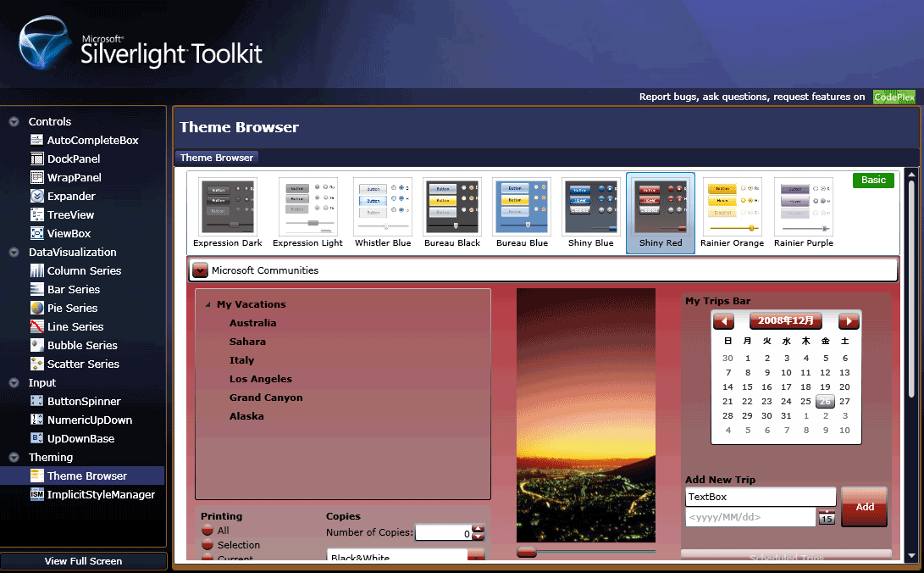
Task: Click the NumericUpDown icon
Action: pos(36,420)
